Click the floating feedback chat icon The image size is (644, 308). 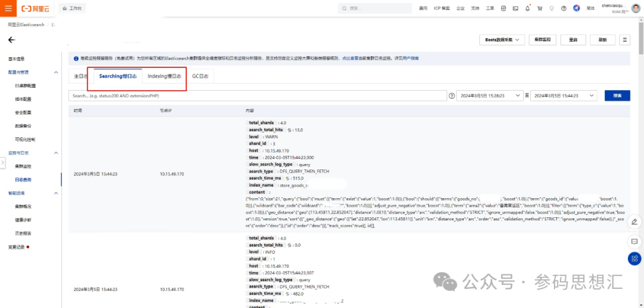pyautogui.click(x=634, y=241)
